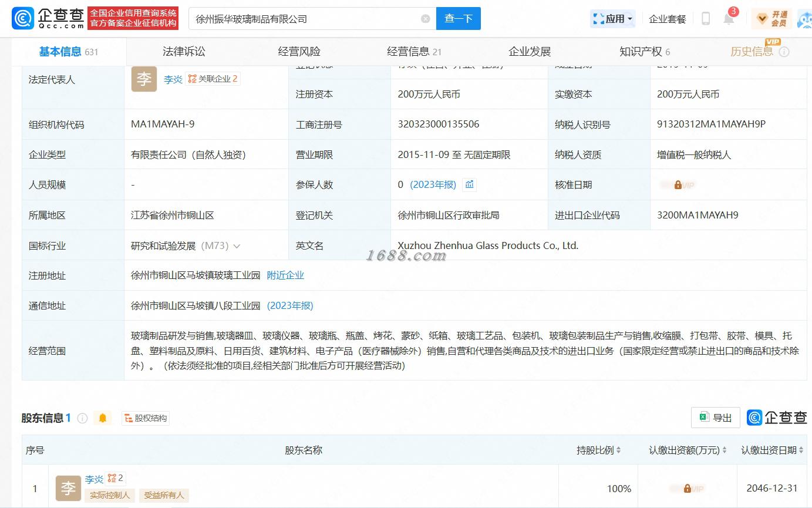Screen dimensions: 812x508
Task: Open the notifications bell with badge 3
Action: 729,19
